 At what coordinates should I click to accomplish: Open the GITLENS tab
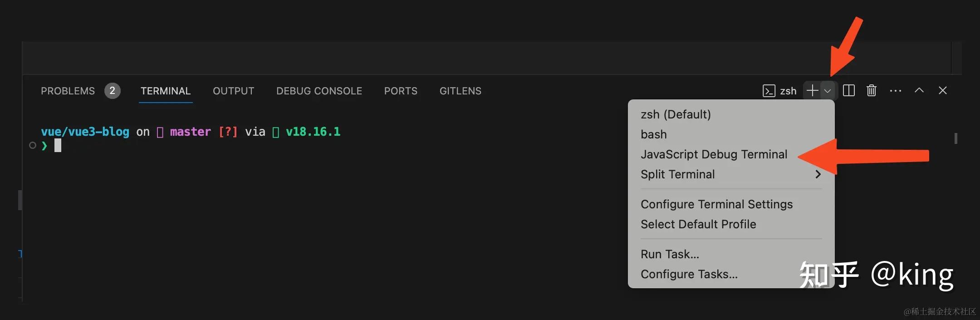460,91
